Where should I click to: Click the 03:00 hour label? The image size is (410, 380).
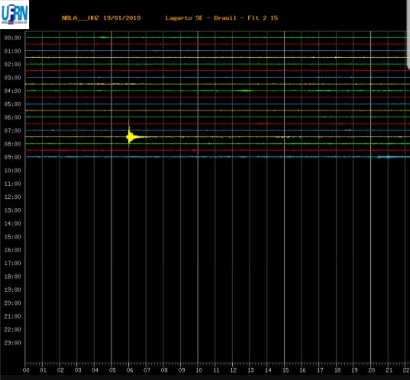click(13, 77)
